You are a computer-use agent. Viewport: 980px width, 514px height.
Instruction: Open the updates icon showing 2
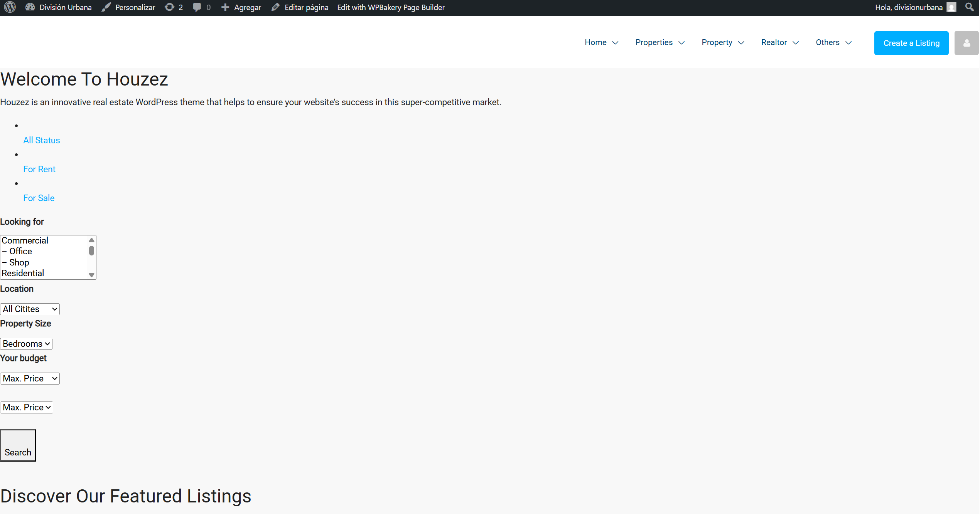coord(169,7)
